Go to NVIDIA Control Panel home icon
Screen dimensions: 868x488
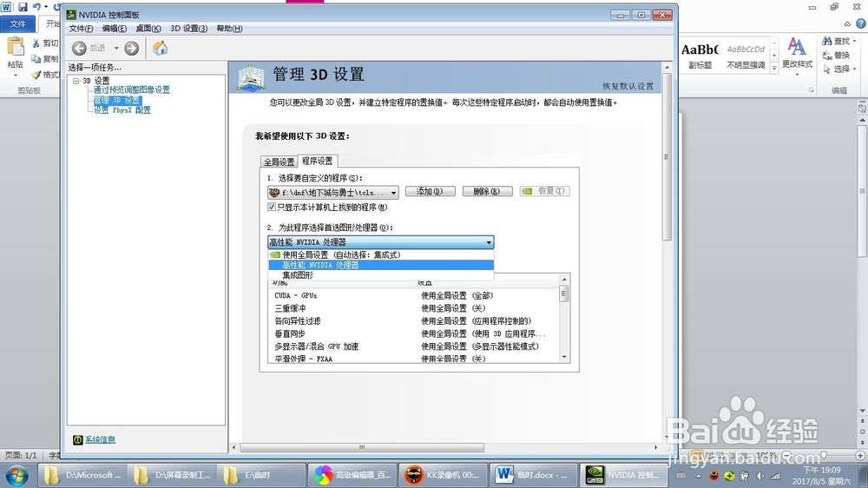[160, 48]
